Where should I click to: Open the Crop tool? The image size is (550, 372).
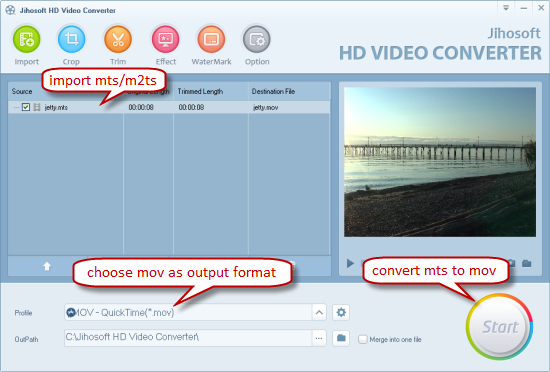(71, 39)
